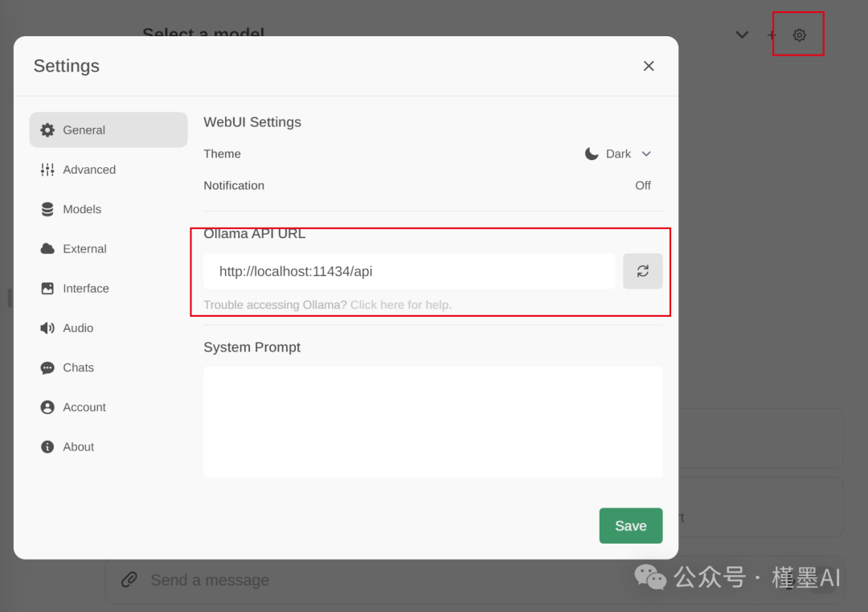Click the paperclip attachment icon in message bar

(129, 580)
